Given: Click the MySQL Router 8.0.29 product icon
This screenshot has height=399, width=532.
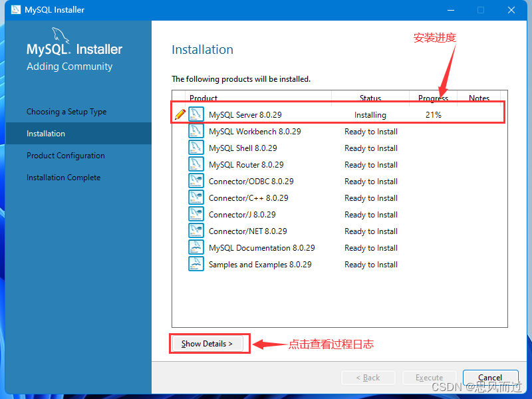Looking at the screenshot, I should tap(196, 164).
